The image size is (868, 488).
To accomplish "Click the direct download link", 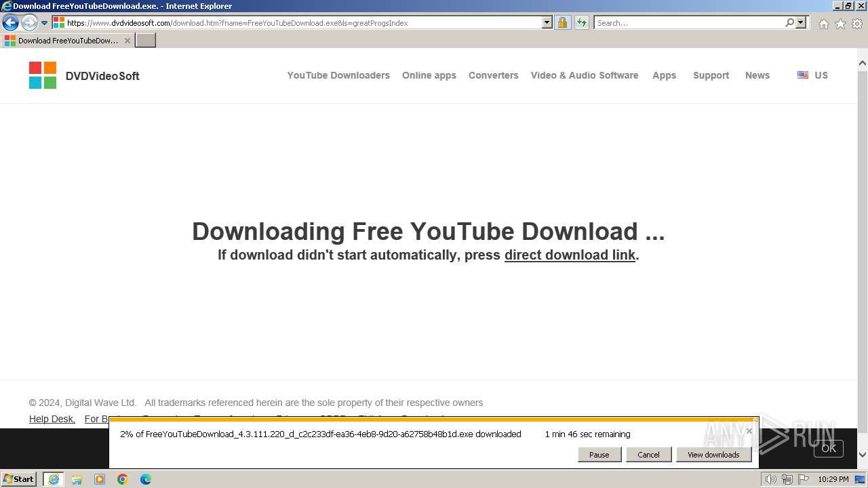I will (x=570, y=255).
